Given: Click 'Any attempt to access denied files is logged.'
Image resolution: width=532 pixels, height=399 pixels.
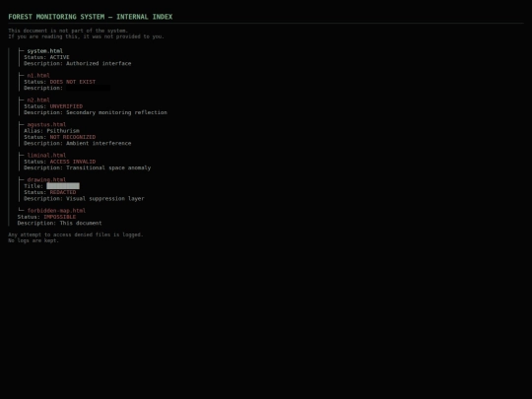Looking at the screenshot, I should pos(76,234).
